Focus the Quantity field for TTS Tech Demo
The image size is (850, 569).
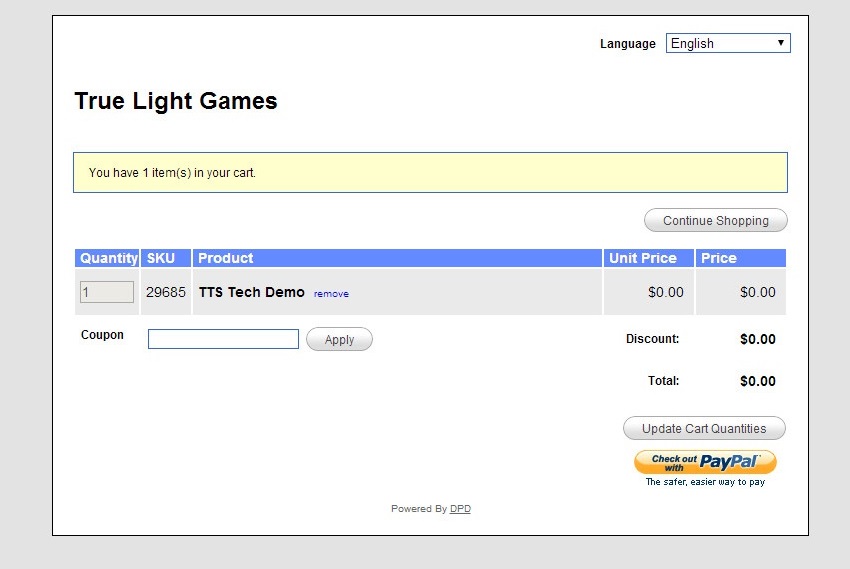coord(106,292)
